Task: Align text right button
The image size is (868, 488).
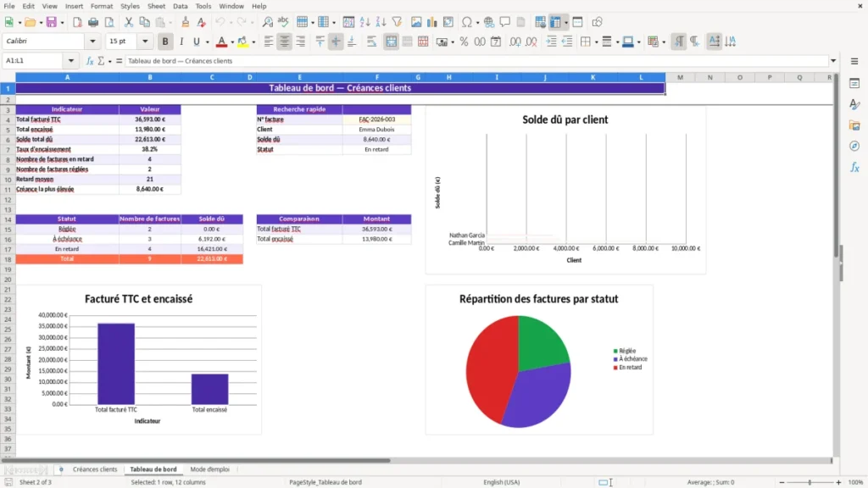Action: tap(301, 42)
